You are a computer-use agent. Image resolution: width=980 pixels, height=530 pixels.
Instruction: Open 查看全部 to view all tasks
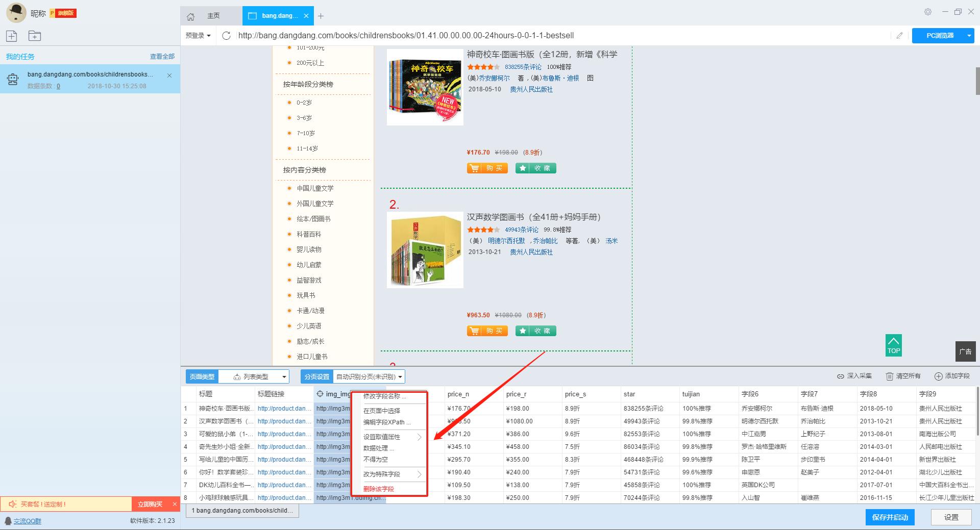[162, 56]
